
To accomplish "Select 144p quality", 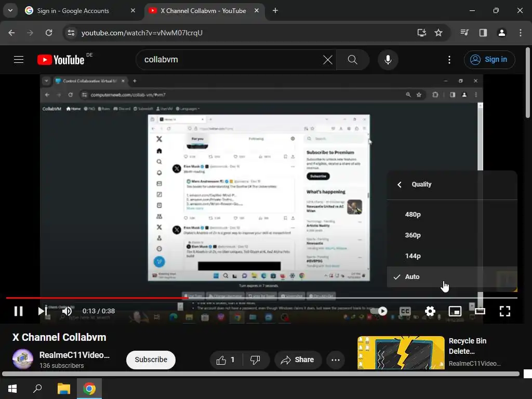I will tap(452, 256).
